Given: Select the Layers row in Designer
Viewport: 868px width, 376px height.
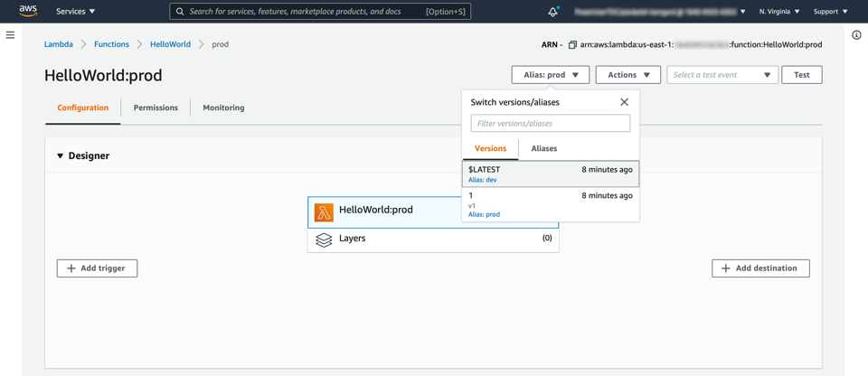Looking at the screenshot, I should 433,240.
